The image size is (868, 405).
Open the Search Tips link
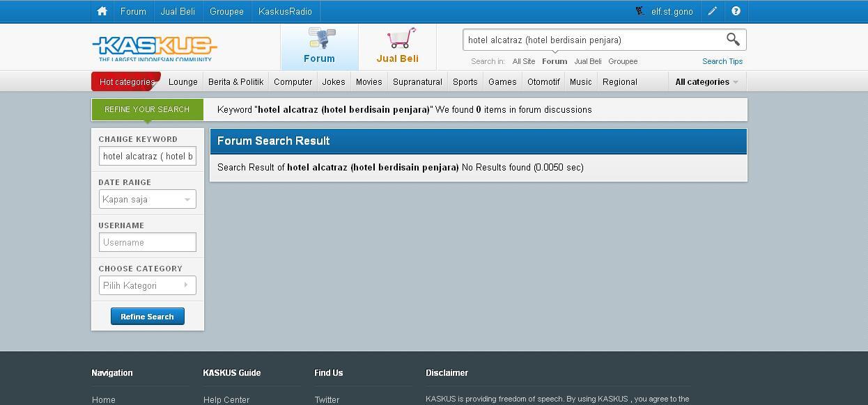click(x=722, y=61)
